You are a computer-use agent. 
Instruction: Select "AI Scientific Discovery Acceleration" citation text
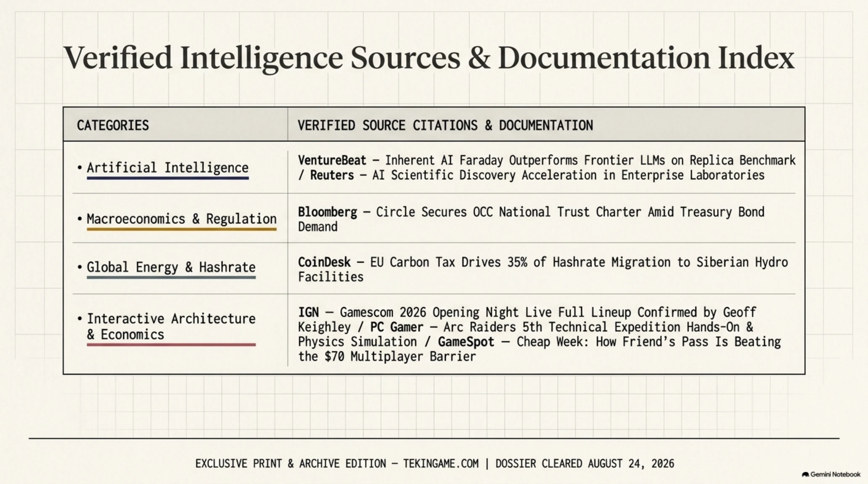click(484, 175)
